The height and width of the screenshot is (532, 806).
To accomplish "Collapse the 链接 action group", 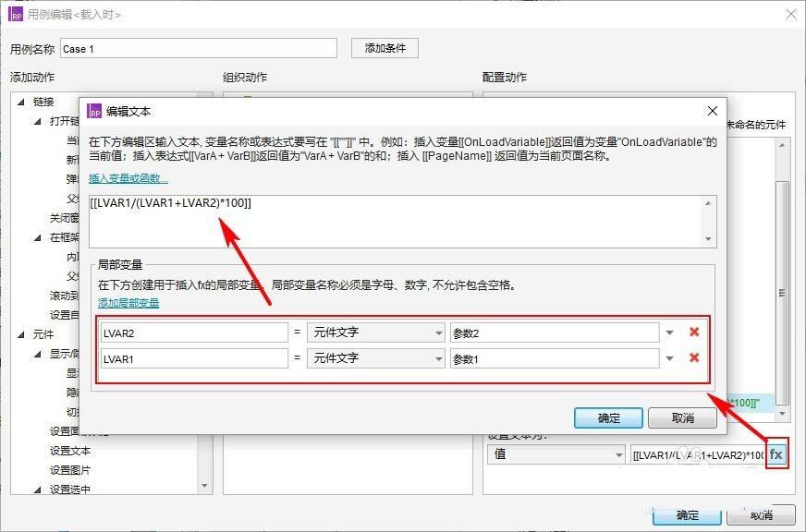I will [22, 101].
